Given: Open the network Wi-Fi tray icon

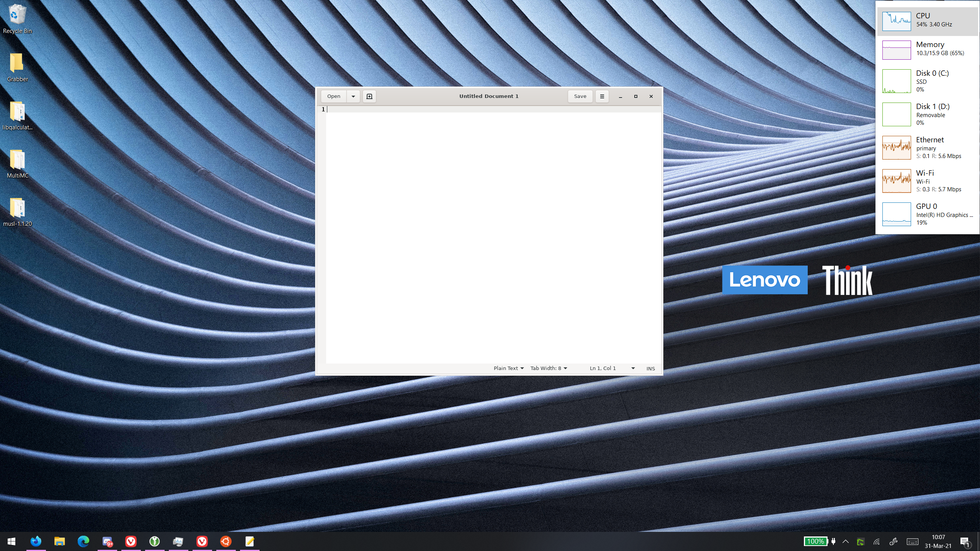Looking at the screenshot, I should point(877,541).
